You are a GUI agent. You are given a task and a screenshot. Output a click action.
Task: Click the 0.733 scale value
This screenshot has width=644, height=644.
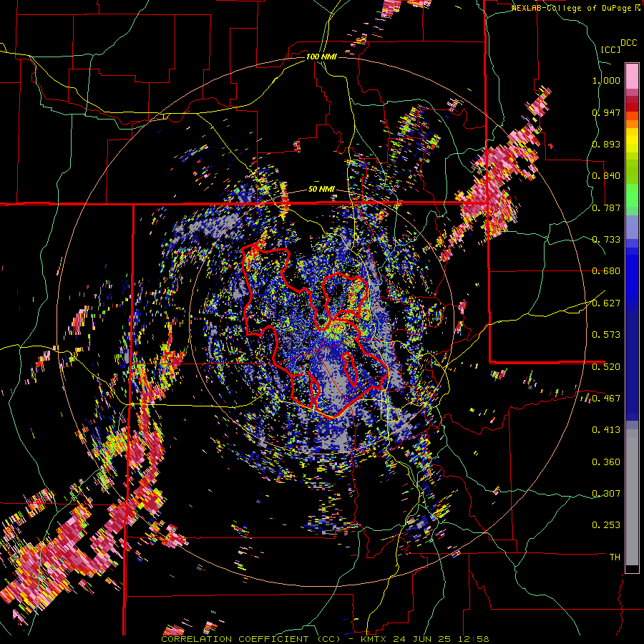pos(606,240)
